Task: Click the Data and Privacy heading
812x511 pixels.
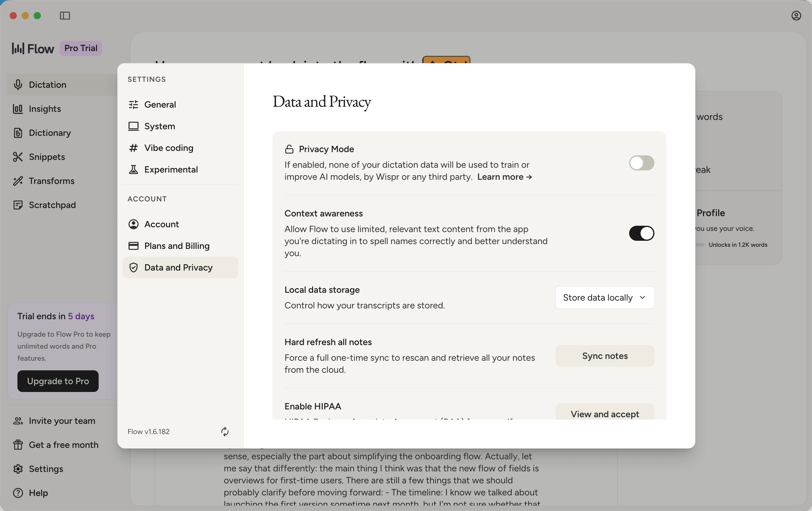Action: tap(322, 102)
